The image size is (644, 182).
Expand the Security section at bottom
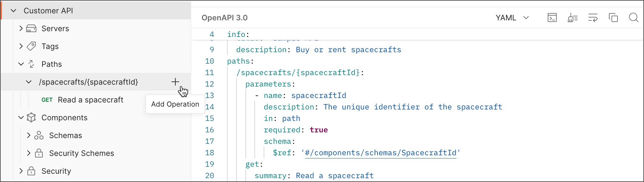(x=21, y=171)
